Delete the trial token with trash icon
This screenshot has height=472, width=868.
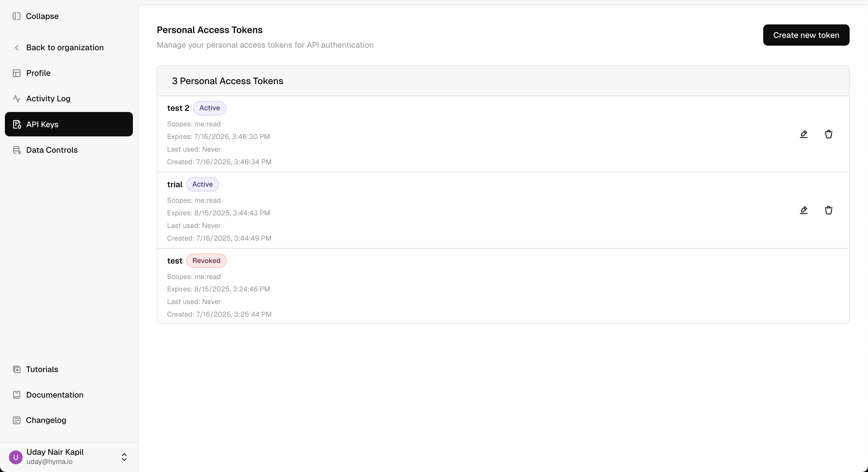coord(829,210)
